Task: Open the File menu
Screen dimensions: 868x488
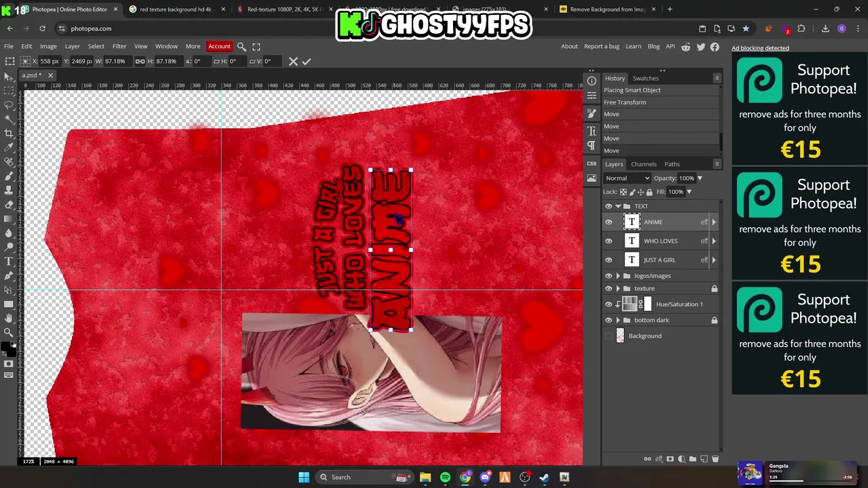Action: pos(9,46)
